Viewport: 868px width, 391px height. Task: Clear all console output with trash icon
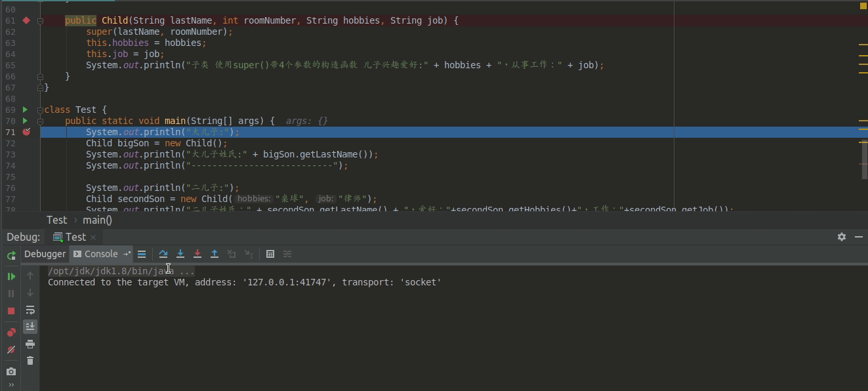[30, 360]
